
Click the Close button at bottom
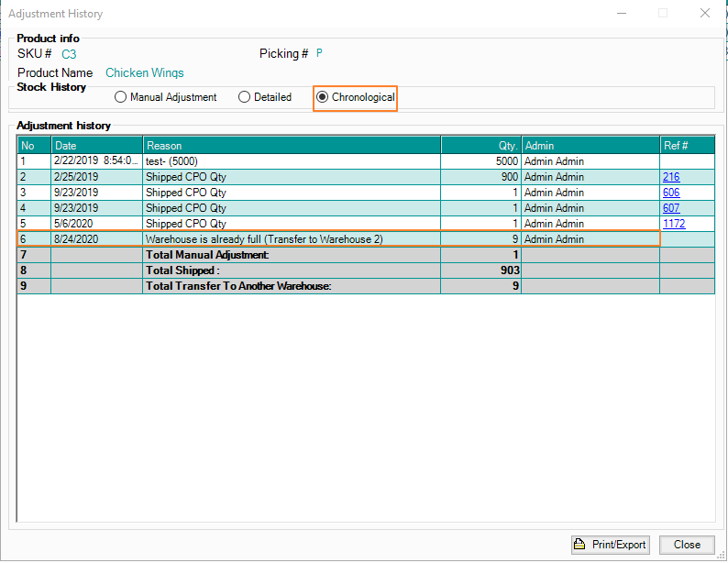click(x=687, y=545)
